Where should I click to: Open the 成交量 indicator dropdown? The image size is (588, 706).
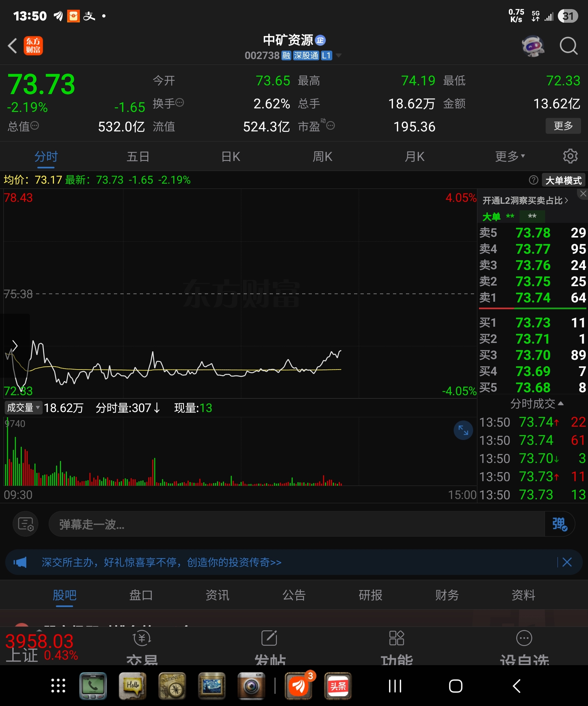23,408
